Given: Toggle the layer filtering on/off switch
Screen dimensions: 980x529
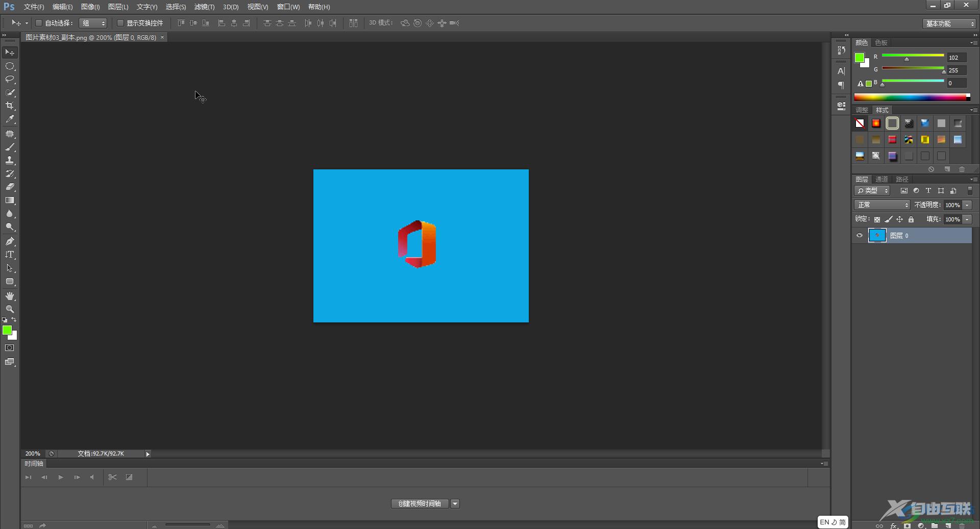Looking at the screenshot, I should [x=970, y=190].
